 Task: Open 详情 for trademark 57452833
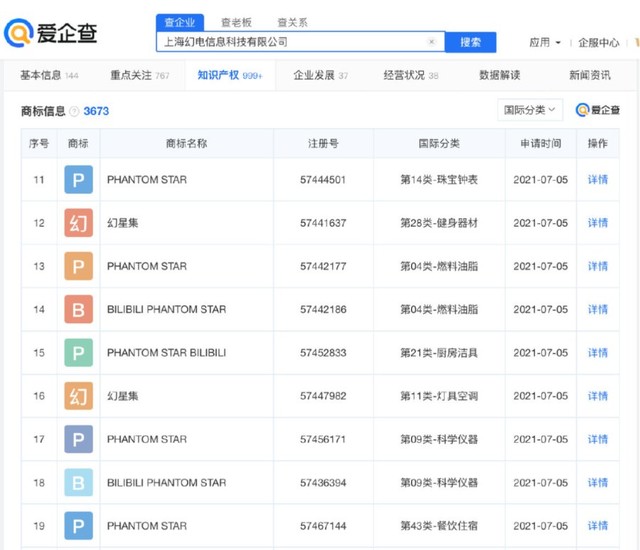598,353
